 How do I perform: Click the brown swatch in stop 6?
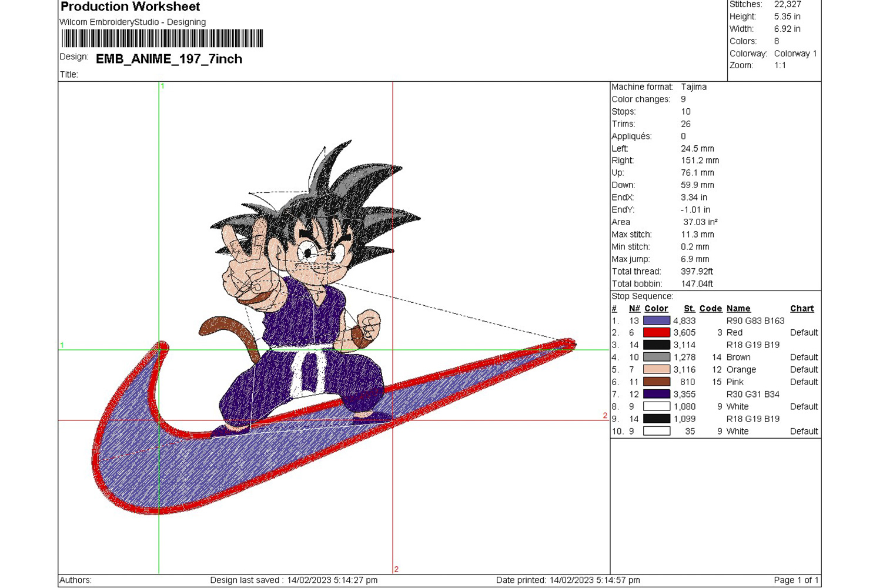(x=656, y=382)
